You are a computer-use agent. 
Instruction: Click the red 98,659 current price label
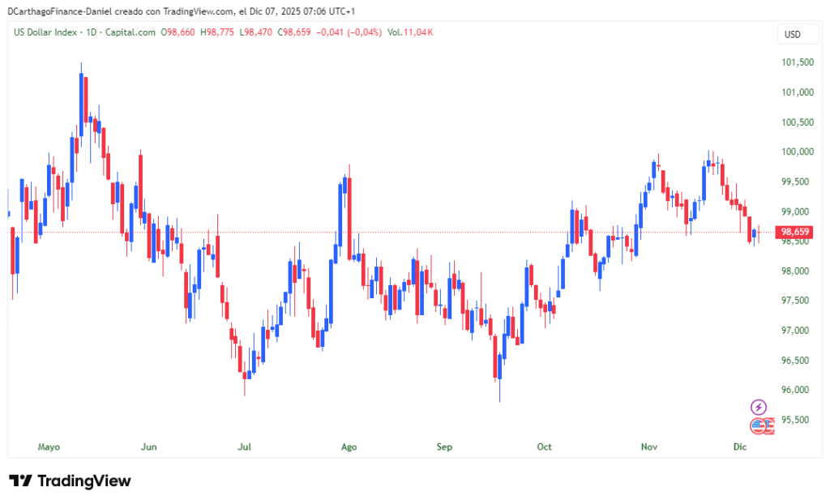(794, 233)
